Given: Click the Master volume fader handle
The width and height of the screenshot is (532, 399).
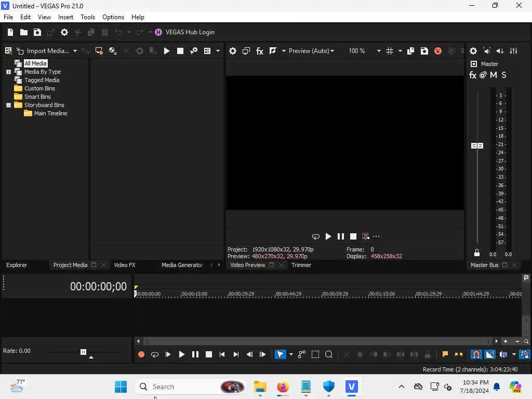Looking at the screenshot, I should pos(477,145).
